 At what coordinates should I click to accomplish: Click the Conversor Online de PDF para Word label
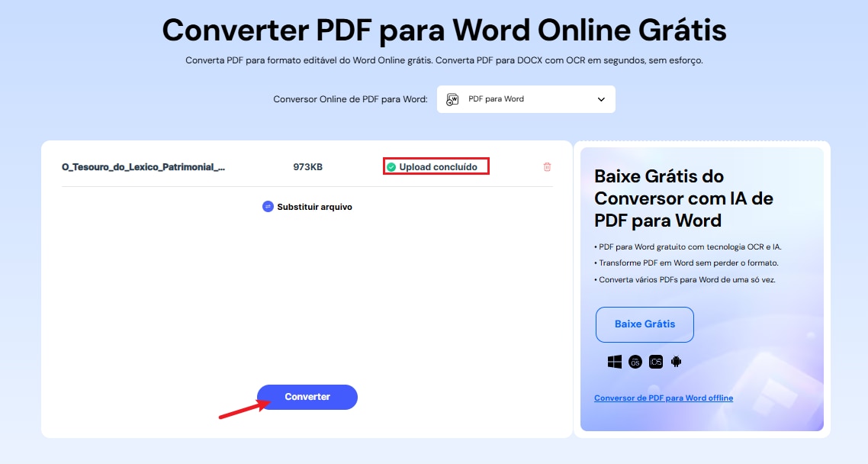coord(350,99)
